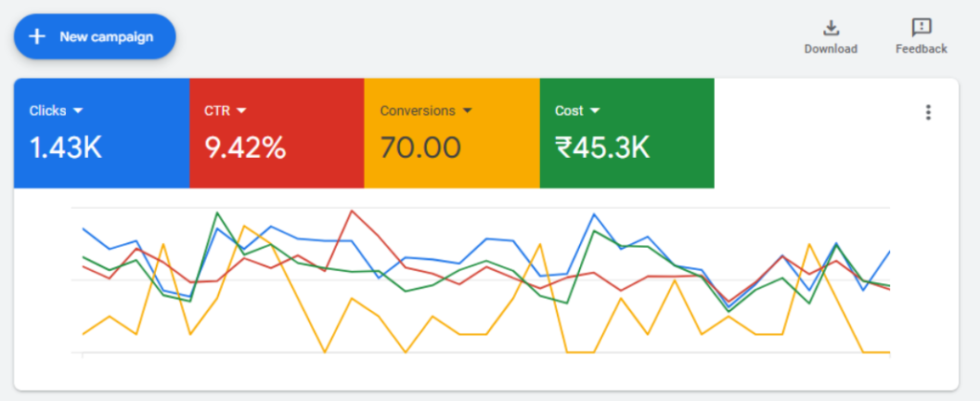
Task: Click the Feedback text label
Action: click(922, 49)
